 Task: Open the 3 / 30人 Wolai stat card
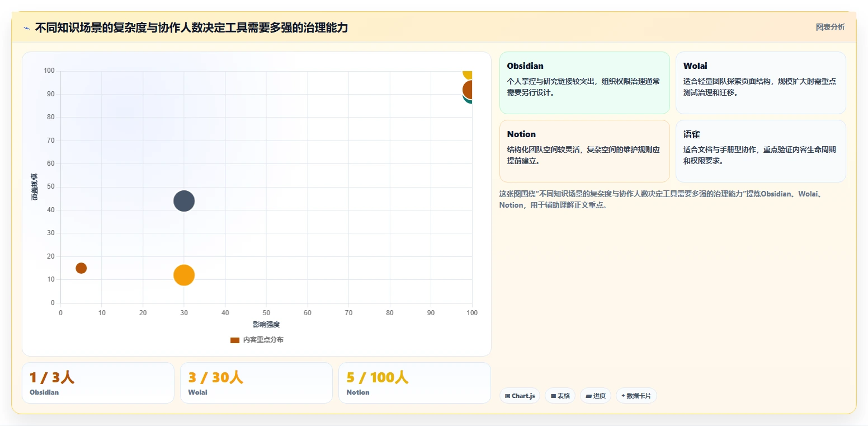click(x=256, y=383)
